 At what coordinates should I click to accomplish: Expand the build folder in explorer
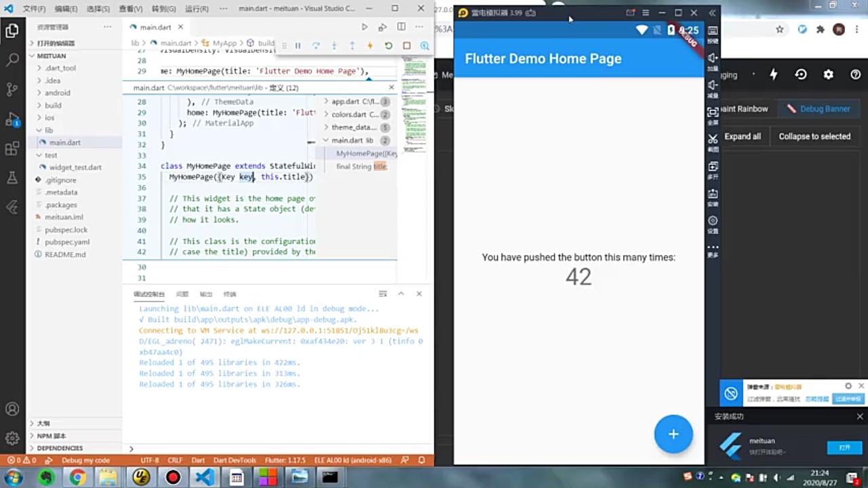pos(74,105)
